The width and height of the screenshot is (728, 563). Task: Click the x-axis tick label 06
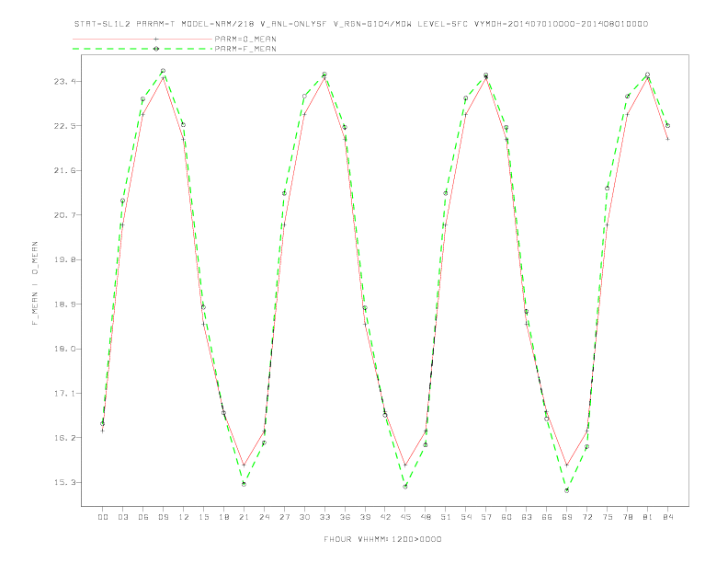[x=143, y=517]
